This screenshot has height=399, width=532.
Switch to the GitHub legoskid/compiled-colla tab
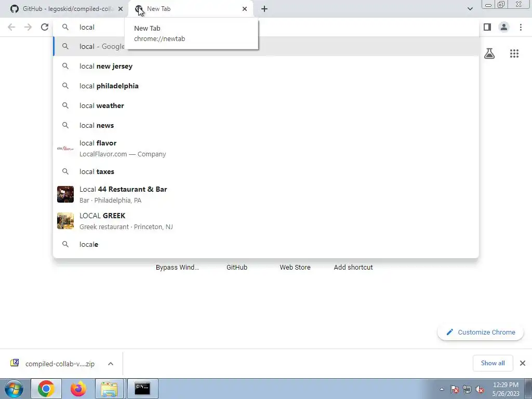click(x=67, y=9)
